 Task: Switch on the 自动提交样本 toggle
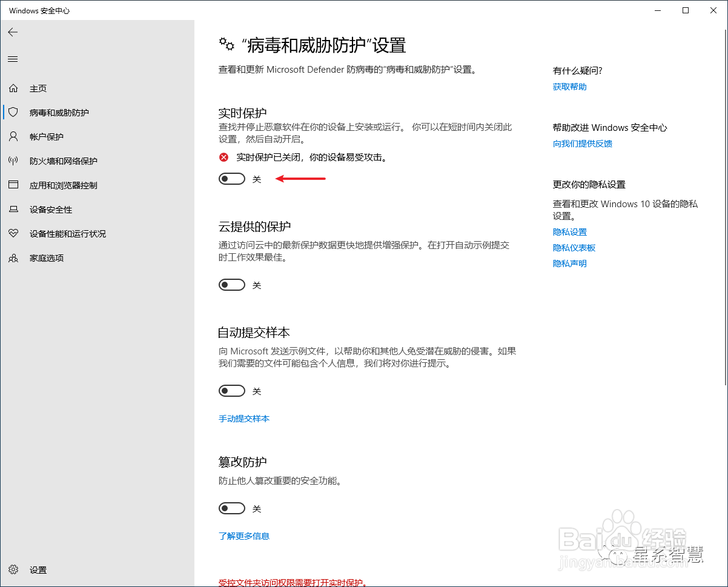231,391
